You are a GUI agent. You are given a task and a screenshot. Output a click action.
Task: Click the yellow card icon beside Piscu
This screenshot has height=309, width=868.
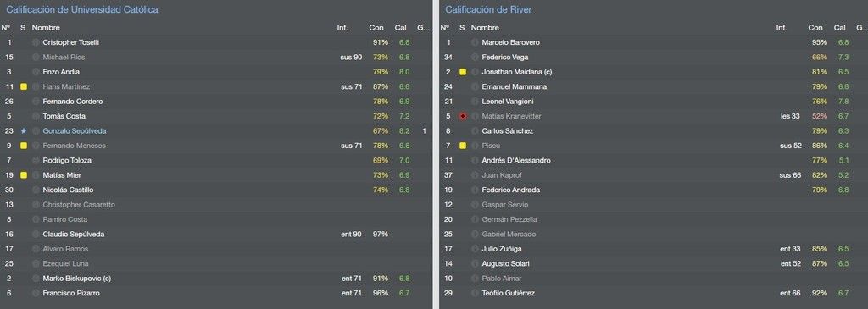coord(463,146)
